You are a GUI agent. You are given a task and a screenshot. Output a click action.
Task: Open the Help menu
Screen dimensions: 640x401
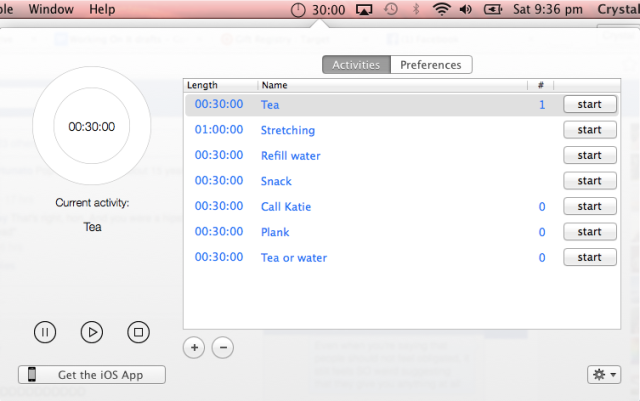point(102,9)
